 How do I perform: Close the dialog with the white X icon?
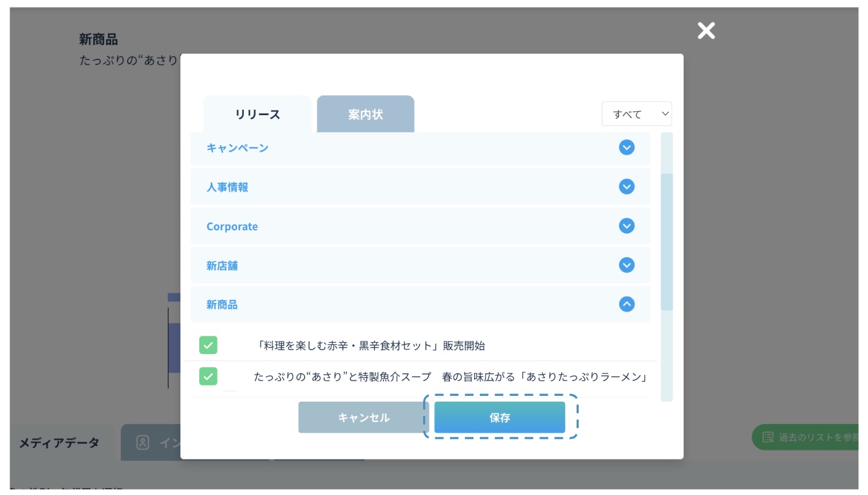click(x=706, y=30)
